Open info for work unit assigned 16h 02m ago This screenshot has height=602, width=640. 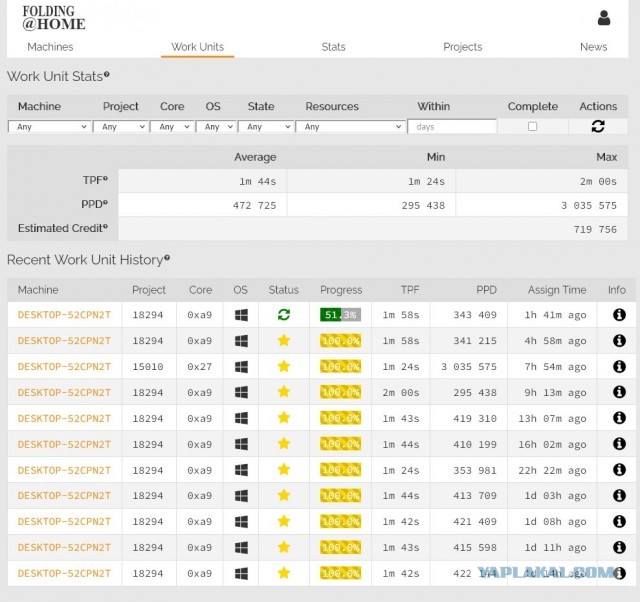(619, 444)
